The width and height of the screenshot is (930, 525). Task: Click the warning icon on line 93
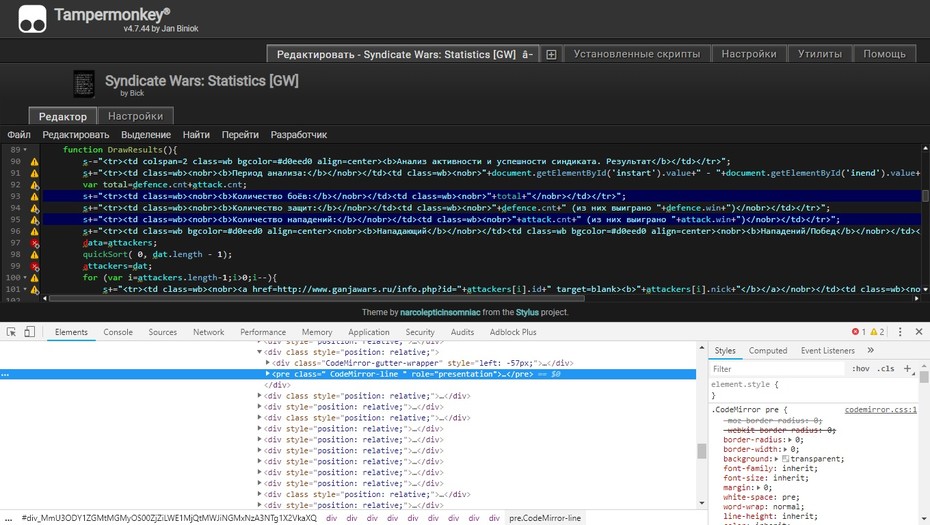34,196
